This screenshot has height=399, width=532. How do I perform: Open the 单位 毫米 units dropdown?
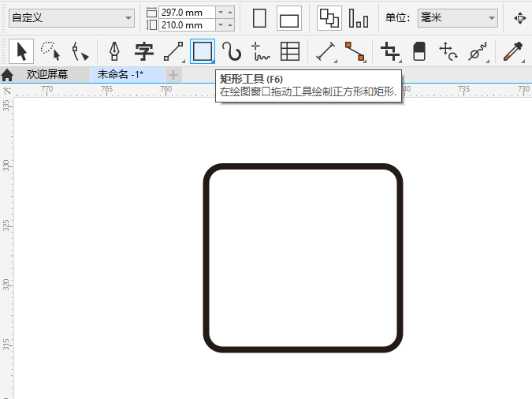(x=458, y=17)
